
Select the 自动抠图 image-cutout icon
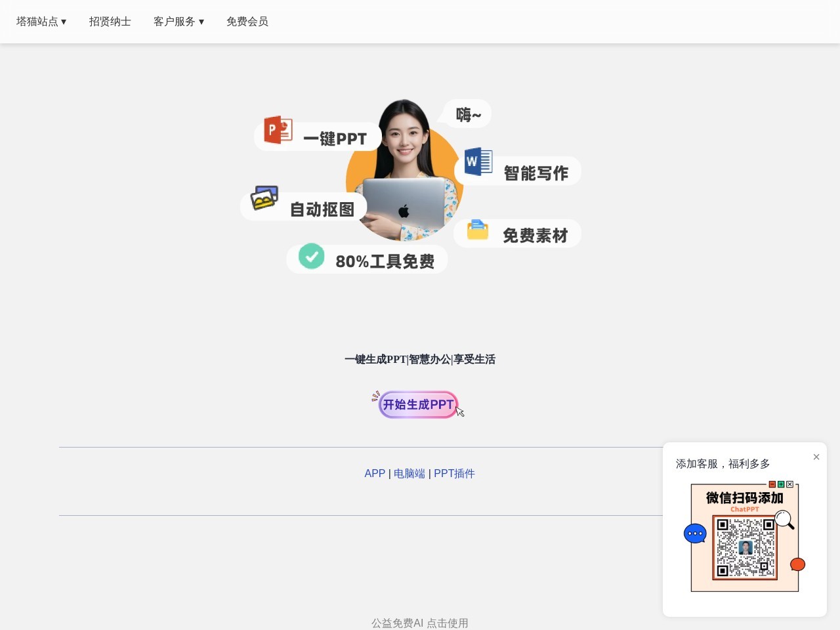264,199
